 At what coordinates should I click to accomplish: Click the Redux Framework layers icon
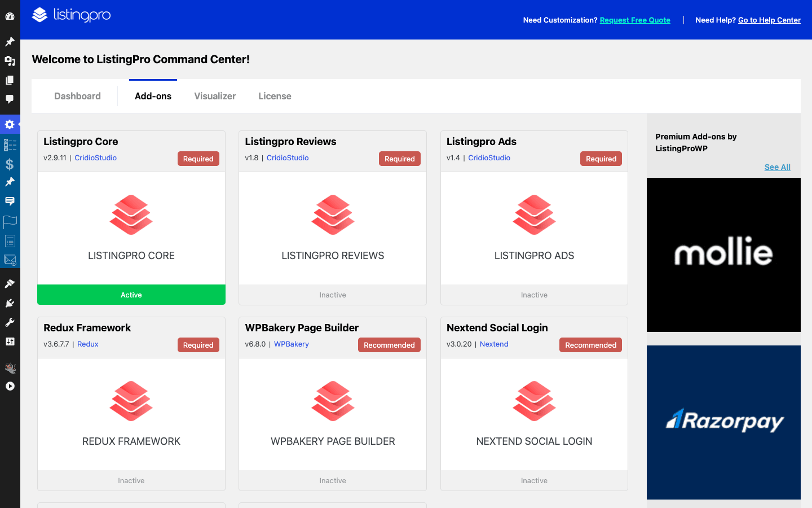coord(131,401)
